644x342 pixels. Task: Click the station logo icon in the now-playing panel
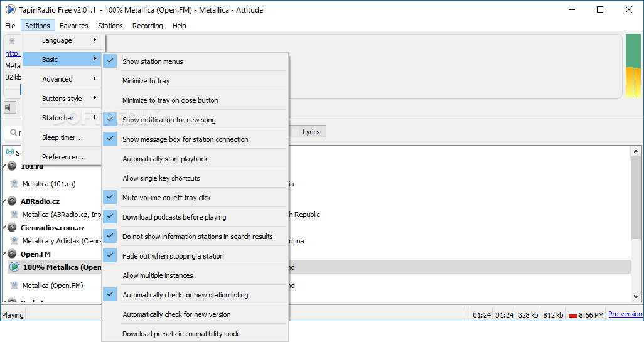coord(12,41)
